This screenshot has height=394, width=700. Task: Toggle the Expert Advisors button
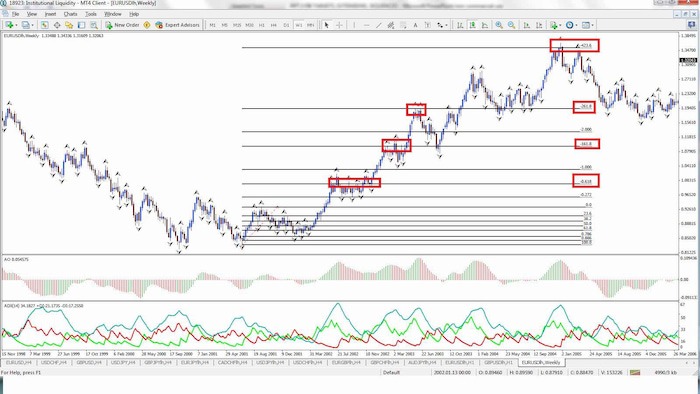point(177,25)
